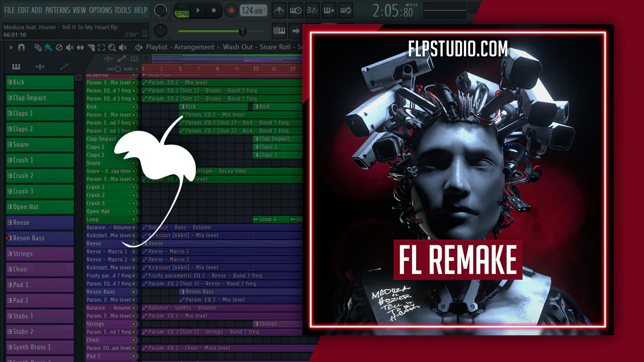This screenshot has height=362, width=644.
Task: Open the ADD menu
Action: coord(37,10)
